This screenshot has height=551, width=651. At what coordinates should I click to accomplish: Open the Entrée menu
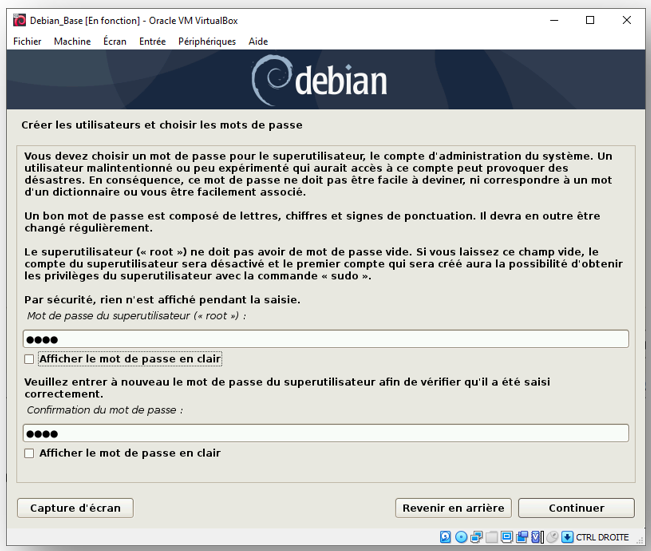(x=152, y=42)
